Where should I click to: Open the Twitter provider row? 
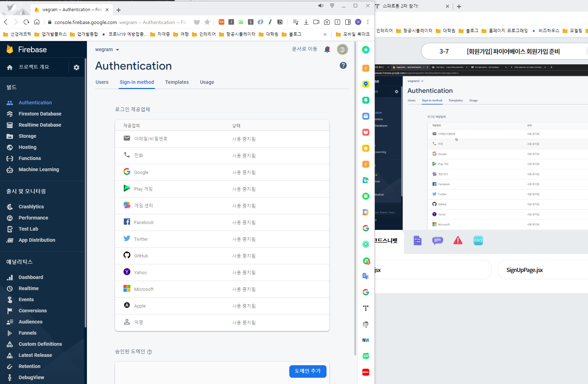tap(222, 239)
